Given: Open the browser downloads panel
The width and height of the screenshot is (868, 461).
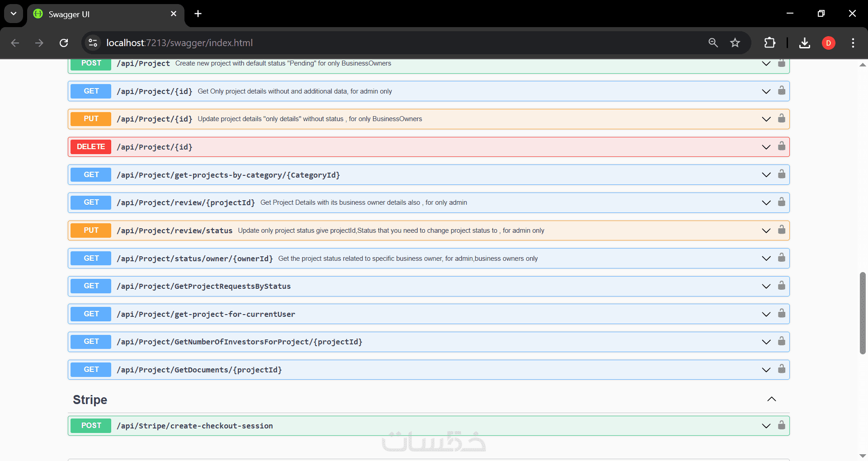Looking at the screenshot, I should pos(804,43).
